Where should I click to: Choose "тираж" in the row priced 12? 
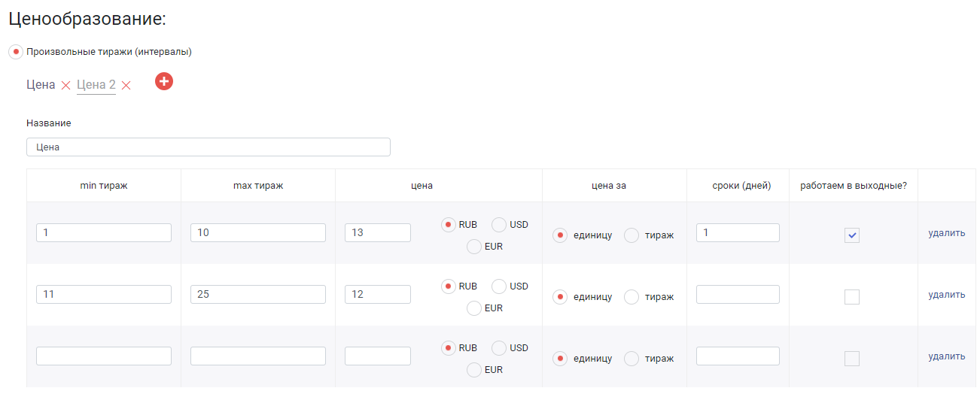632,297
